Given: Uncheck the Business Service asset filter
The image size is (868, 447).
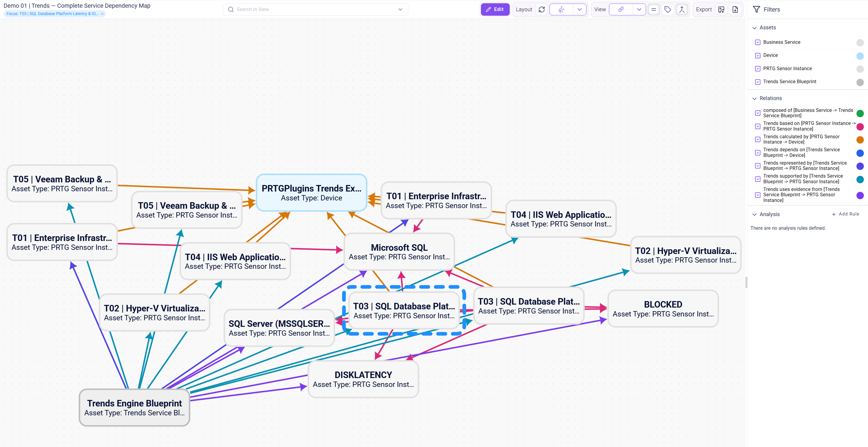Looking at the screenshot, I should [757, 42].
